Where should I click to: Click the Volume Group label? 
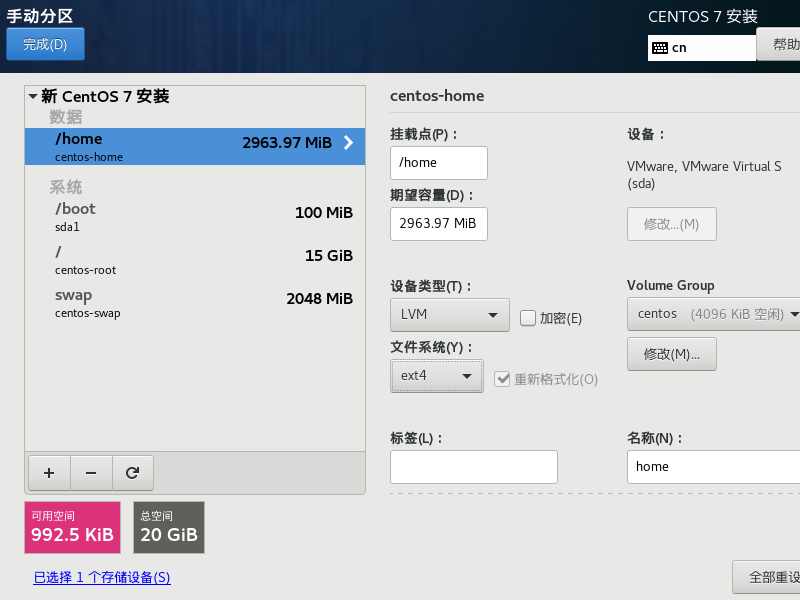coord(670,285)
